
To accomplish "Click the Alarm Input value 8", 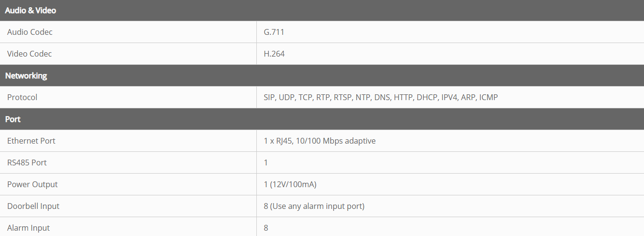I will 266,228.
